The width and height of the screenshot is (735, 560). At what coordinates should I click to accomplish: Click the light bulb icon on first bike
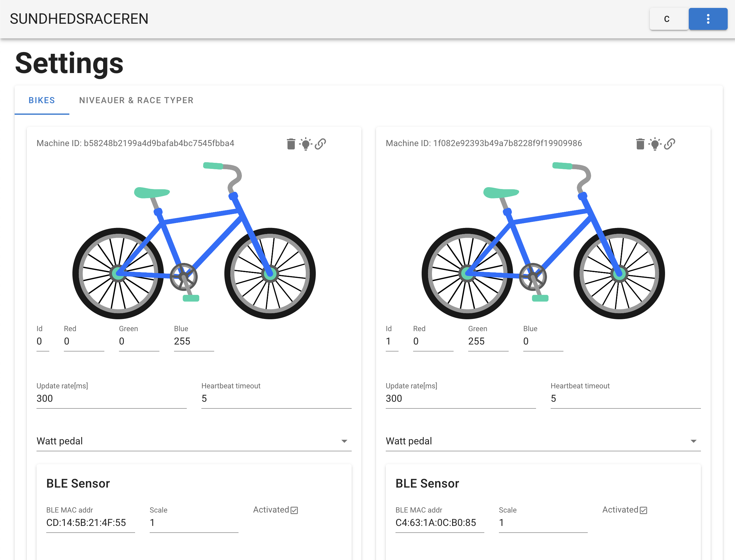[x=305, y=144]
